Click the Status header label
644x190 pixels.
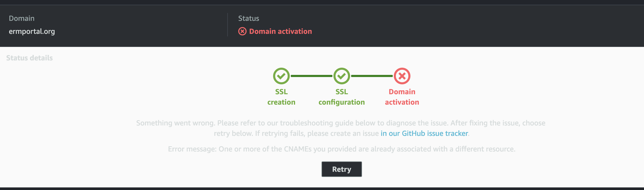point(248,18)
